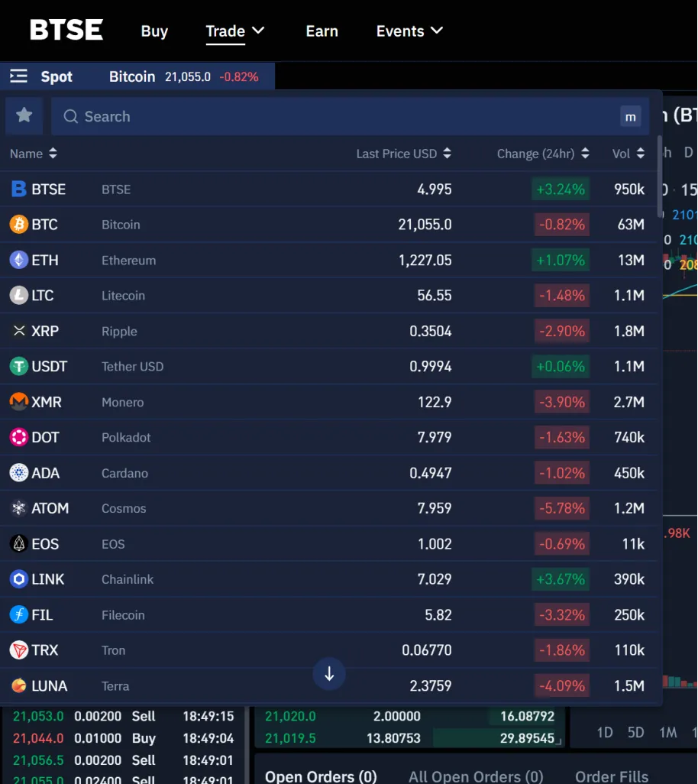The width and height of the screenshot is (698, 784).
Task: Click Chainlink's +3.67% change badge
Action: (x=561, y=579)
